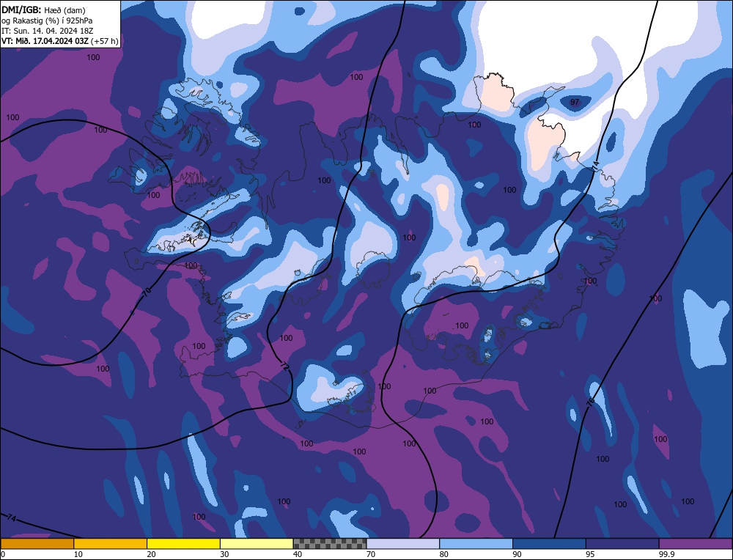Viewport: 733px width, 560px height.
Task: Click the '70' contour line label
Action: click(x=147, y=292)
